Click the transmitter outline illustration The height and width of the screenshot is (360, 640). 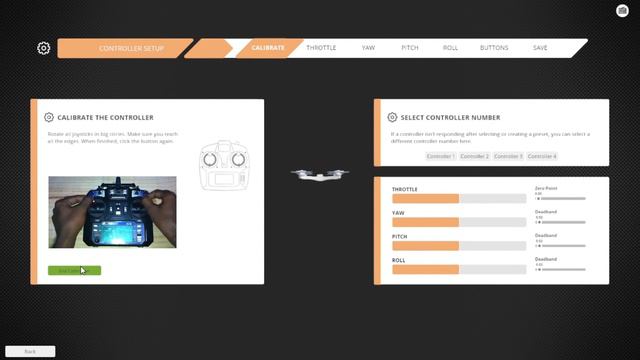[x=224, y=165]
